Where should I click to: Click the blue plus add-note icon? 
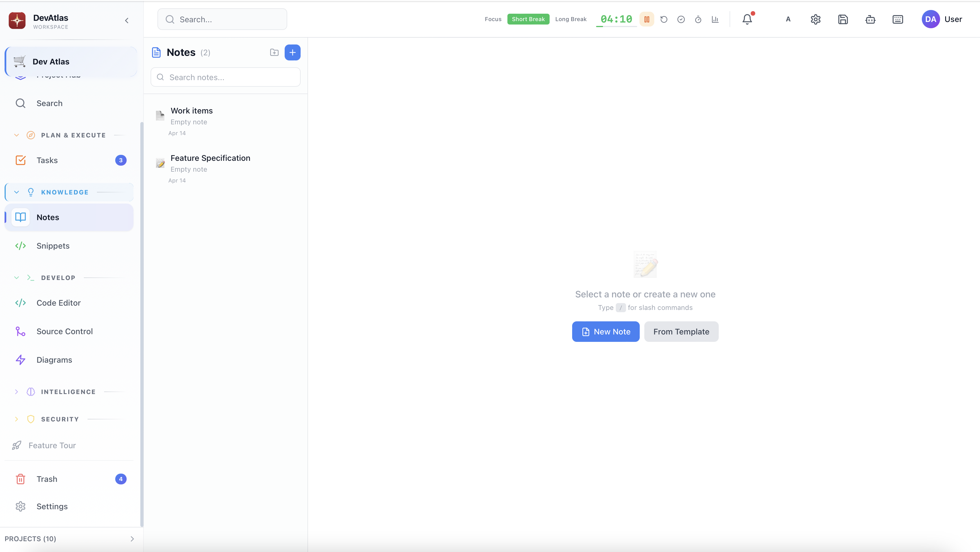pos(292,52)
